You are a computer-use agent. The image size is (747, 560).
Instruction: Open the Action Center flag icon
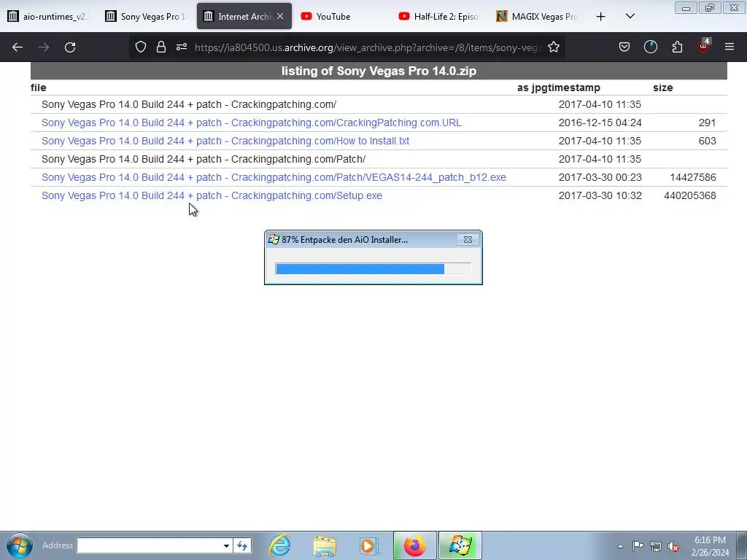(x=638, y=545)
